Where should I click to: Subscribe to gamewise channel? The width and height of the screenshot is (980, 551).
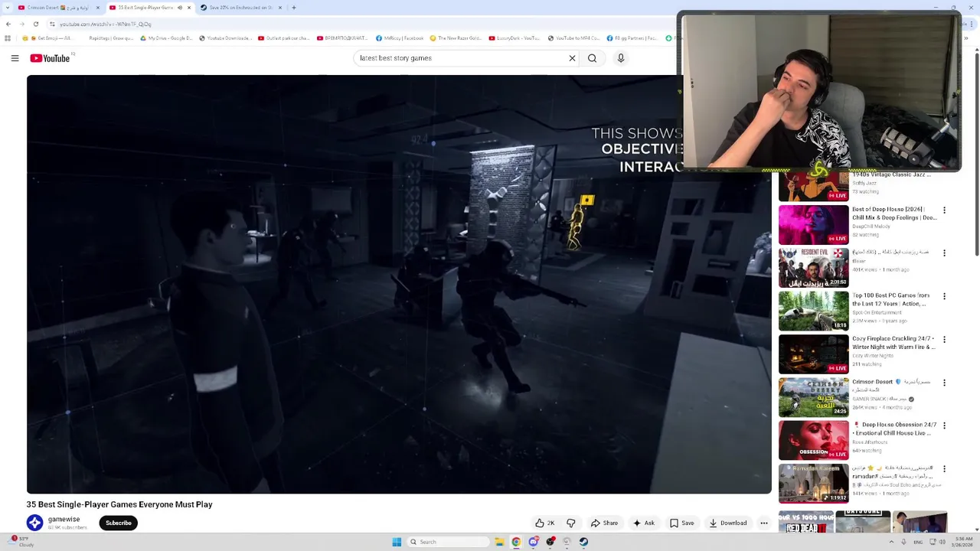point(119,523)
